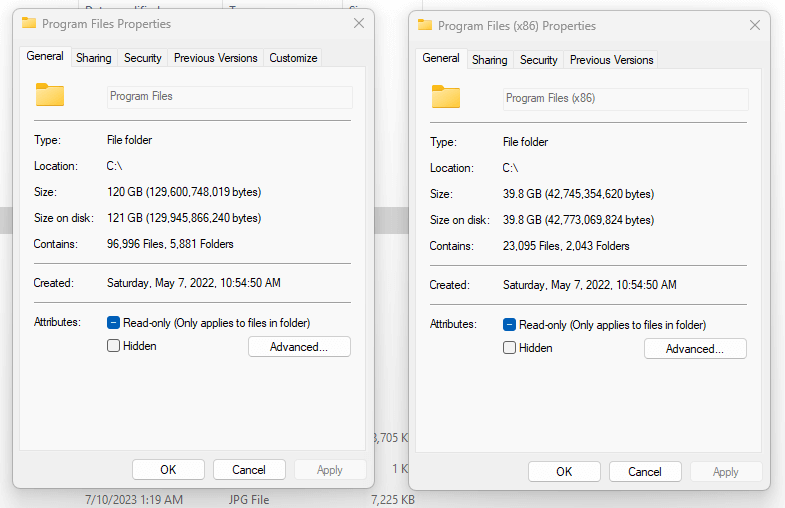The image size is (785, 508).
Task: Close the Program Files (x86) Properties dialog
Action: 755,25
